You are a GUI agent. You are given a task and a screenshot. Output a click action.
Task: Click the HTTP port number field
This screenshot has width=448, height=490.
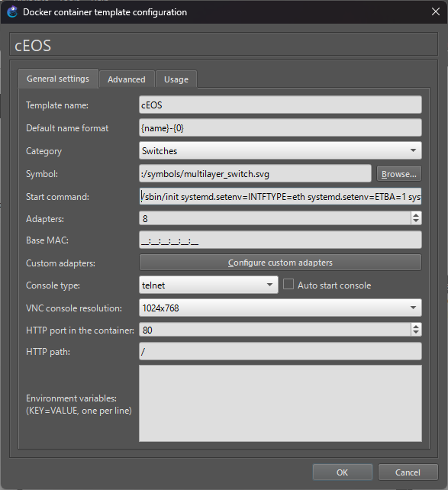click(x=275, y=330)
